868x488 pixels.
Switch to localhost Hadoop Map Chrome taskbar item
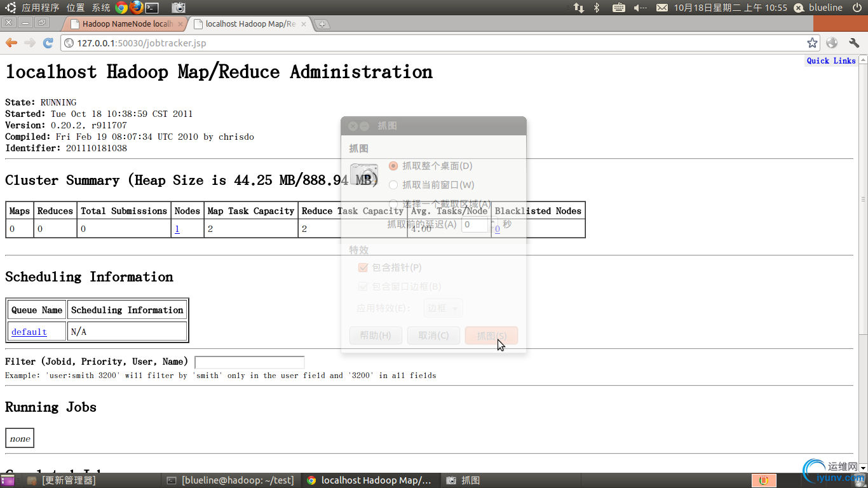tap(370, 480)
